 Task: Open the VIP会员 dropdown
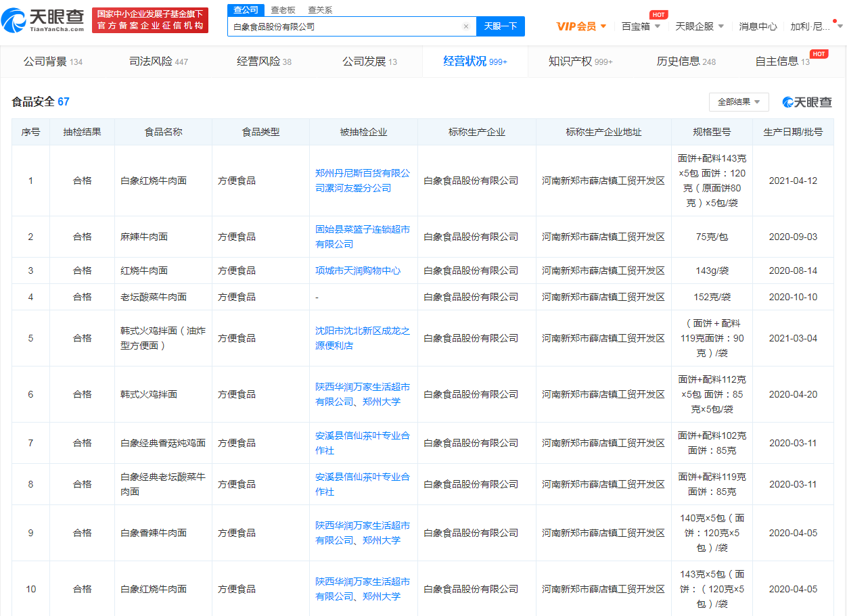(582, 26)
